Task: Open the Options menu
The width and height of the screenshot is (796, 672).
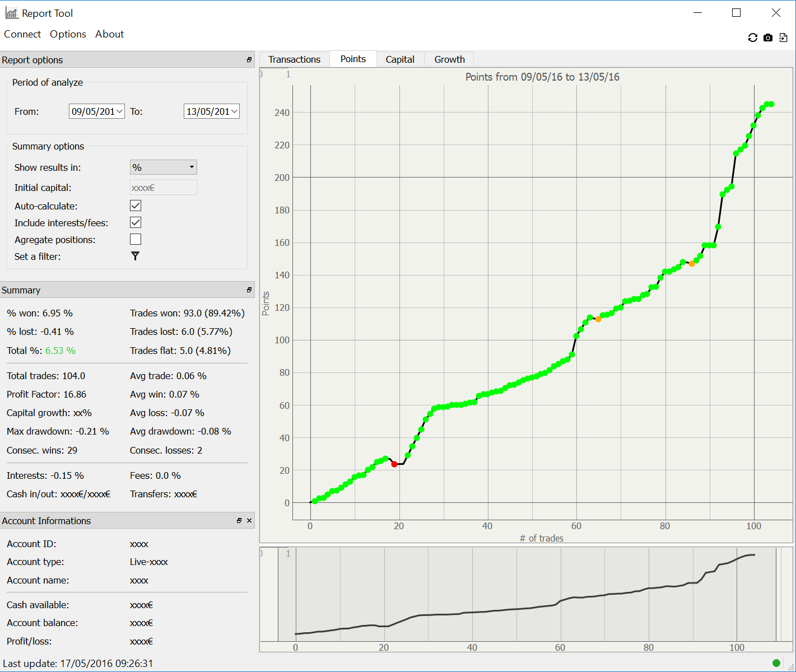Action: point(68,34)
